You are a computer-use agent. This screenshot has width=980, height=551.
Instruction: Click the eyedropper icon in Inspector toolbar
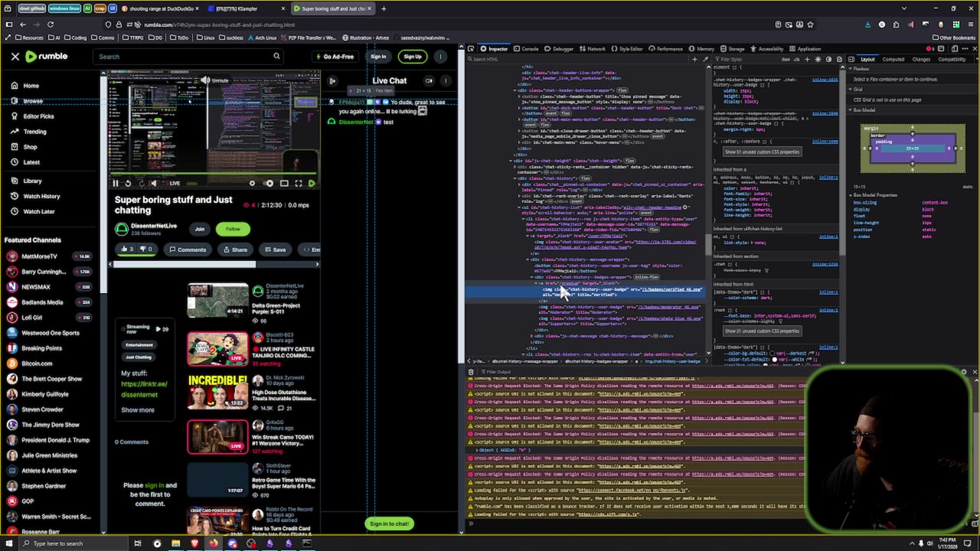coord(704,59)
